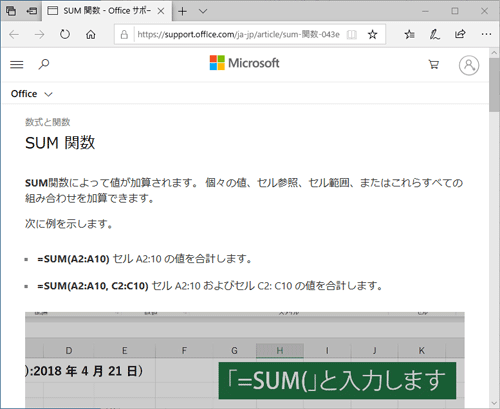Refresh the current page
This screenshot has height=409, width=500.
pos(65,34)
